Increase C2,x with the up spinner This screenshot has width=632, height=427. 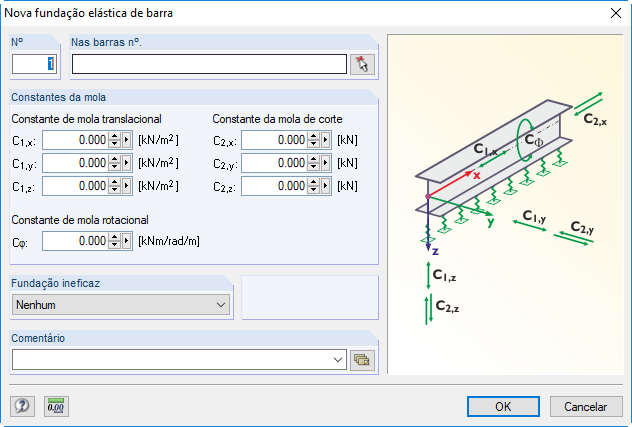tap(314, 136)
